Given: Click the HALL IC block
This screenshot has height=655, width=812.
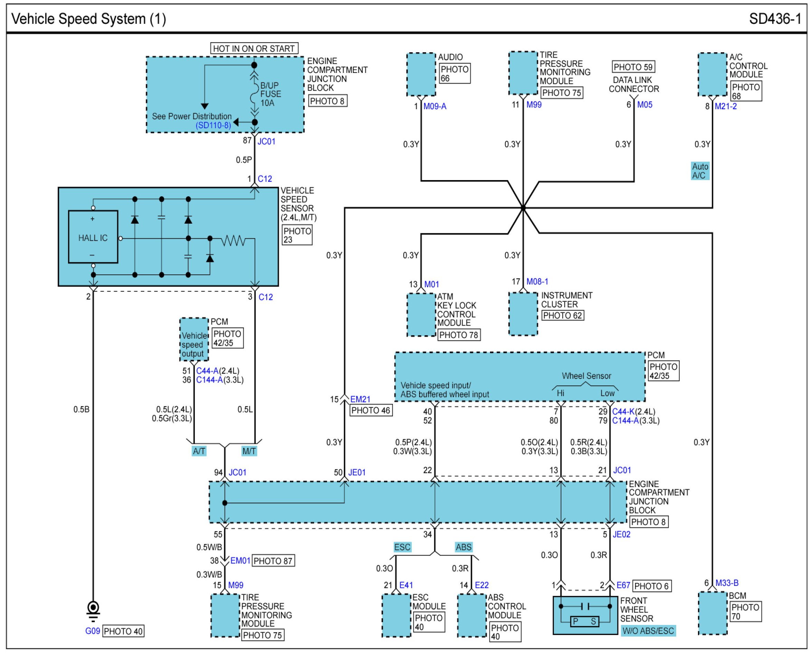Looking at the screenshot, I should (x=93, y=237).
